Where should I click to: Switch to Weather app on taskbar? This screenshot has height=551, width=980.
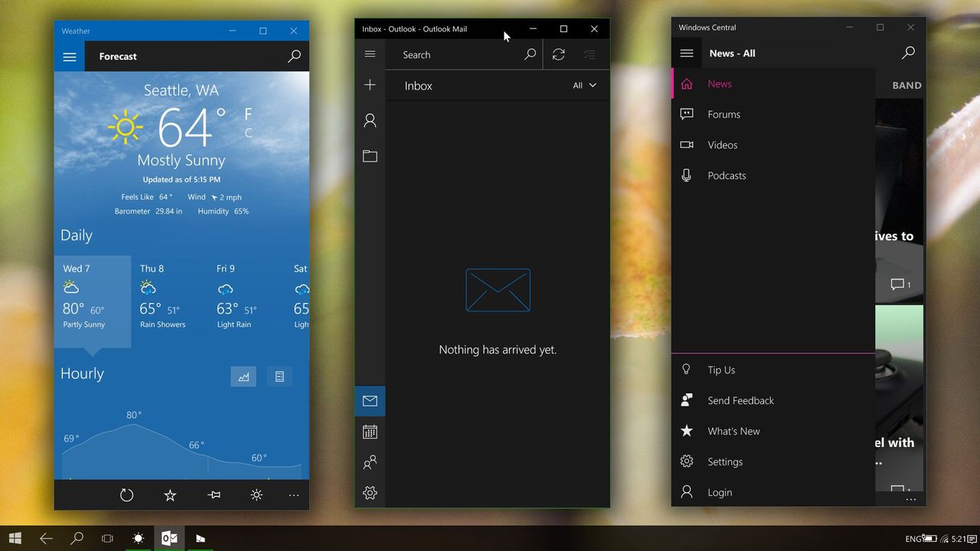click(138, 539)
